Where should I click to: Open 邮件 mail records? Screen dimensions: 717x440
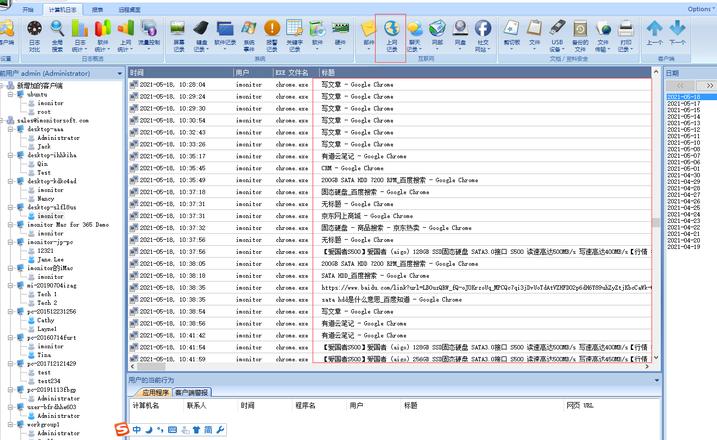coord(369,34)
